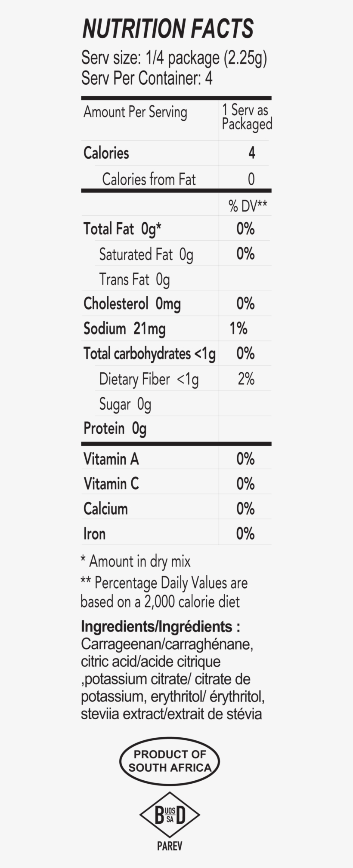Click the Total Fat 0g* row
Screen dimensions: 353x868
122,229
